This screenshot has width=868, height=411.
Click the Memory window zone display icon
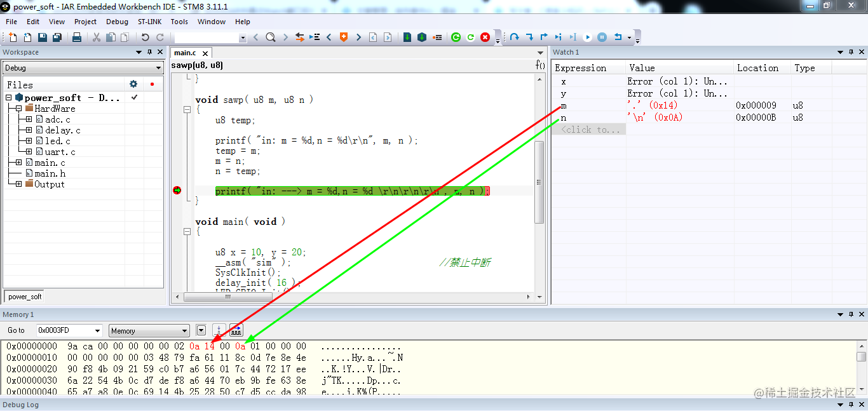point(236,330)
